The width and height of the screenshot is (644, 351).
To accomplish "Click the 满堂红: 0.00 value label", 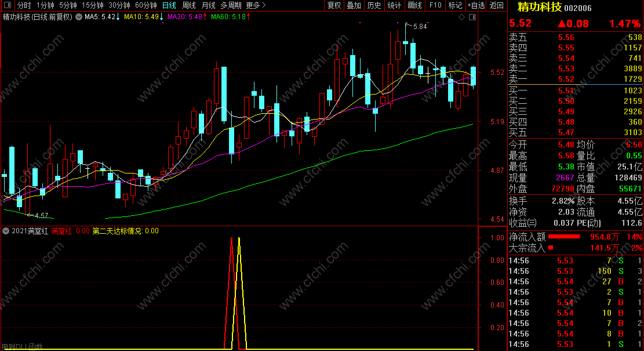I will pos(70,231).
